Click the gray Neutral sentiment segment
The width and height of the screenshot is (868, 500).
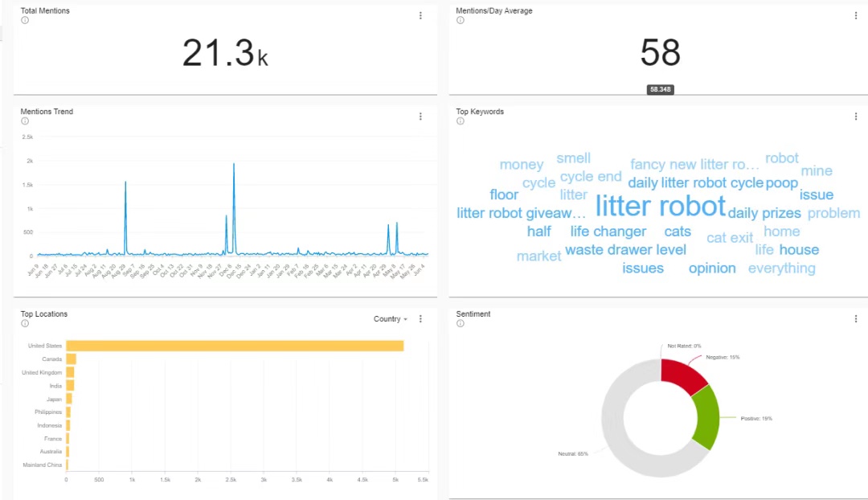click(x=619, y=434)
